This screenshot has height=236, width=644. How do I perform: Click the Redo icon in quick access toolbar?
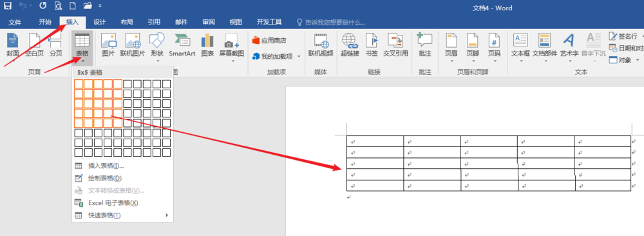pyautogui.click(x=43, y=6)
